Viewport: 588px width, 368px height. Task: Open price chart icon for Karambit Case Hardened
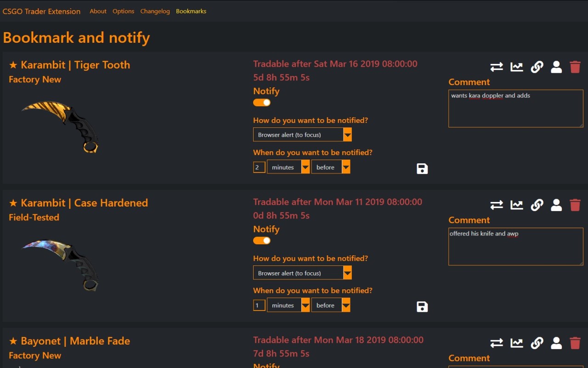[x=517, y=205]
